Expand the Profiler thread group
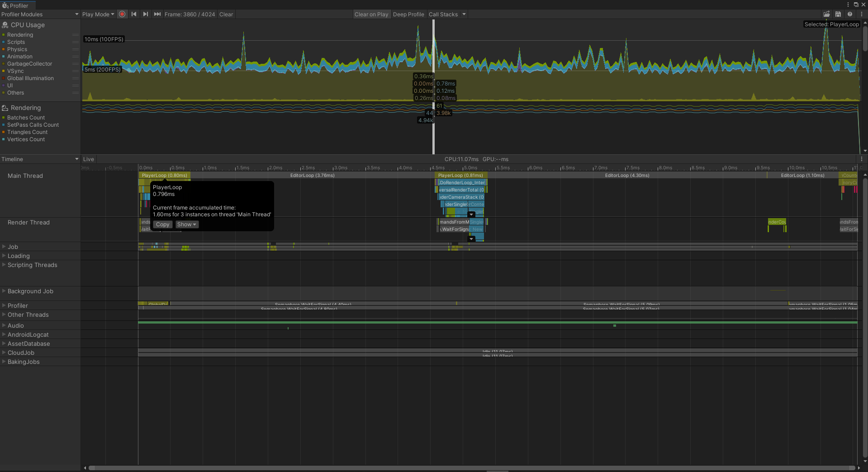 [x=4, y=305]
